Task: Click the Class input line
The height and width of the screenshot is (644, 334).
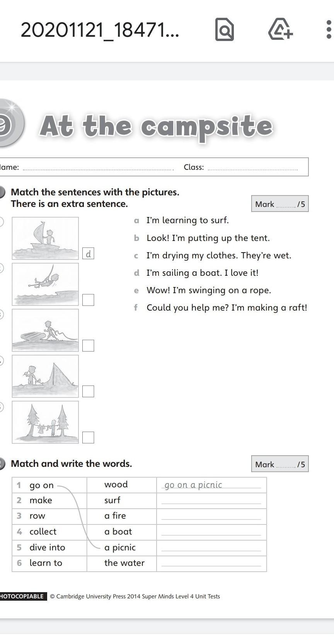Action: click(x=253, y=167)
